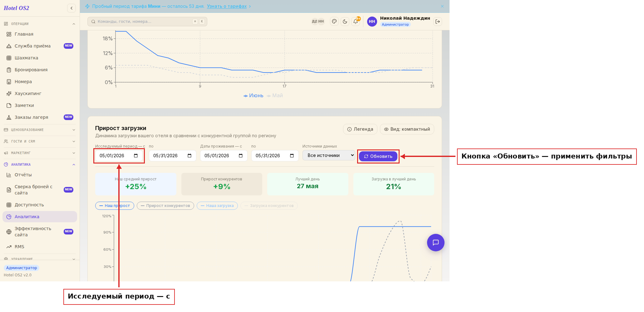Toggle the 'Прирост конкурентов' series chip
644x312 pixels.
(x=165, y=206)
